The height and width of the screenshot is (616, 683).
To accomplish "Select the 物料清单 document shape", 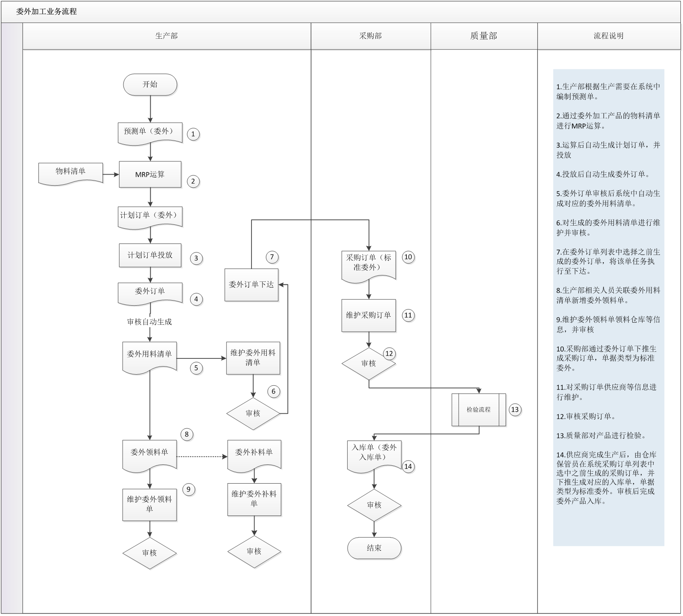I will tap(71, 173).
